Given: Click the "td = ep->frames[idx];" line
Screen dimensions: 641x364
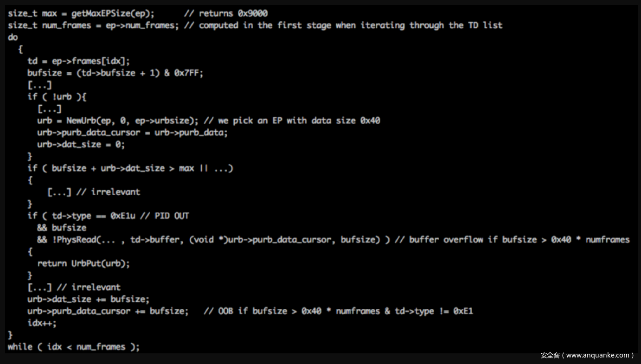Looking at the screenshot, I should tap(78, 61).
